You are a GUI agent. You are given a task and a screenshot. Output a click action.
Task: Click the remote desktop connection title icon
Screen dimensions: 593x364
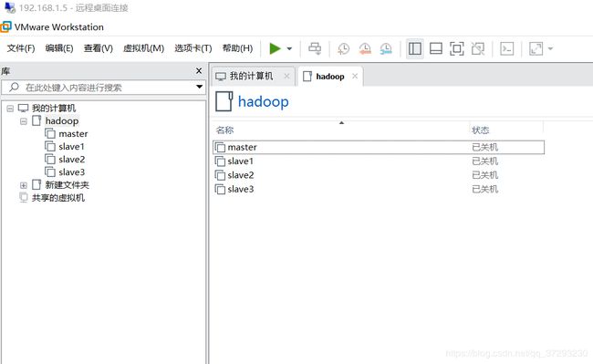click(x=10, y=7)
